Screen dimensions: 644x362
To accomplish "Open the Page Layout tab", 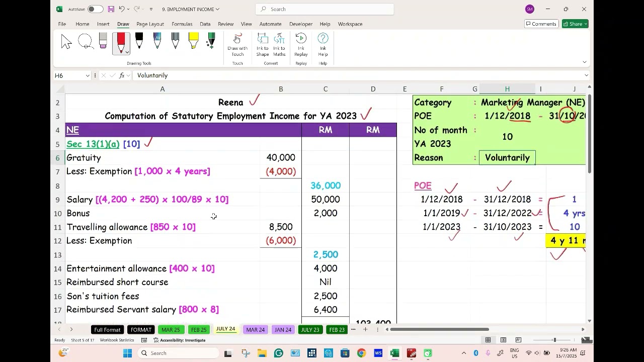I will tap(150, 24).
